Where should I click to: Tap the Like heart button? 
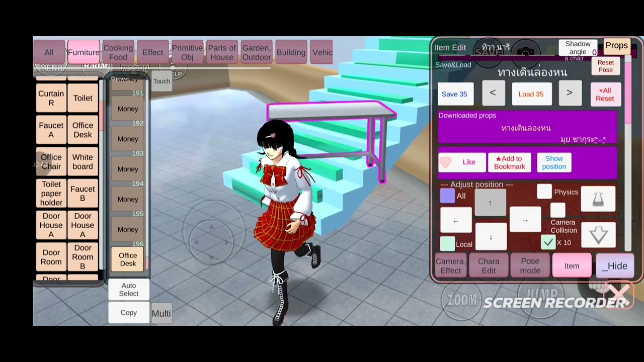pyautogui.click(x=462, y=162)
